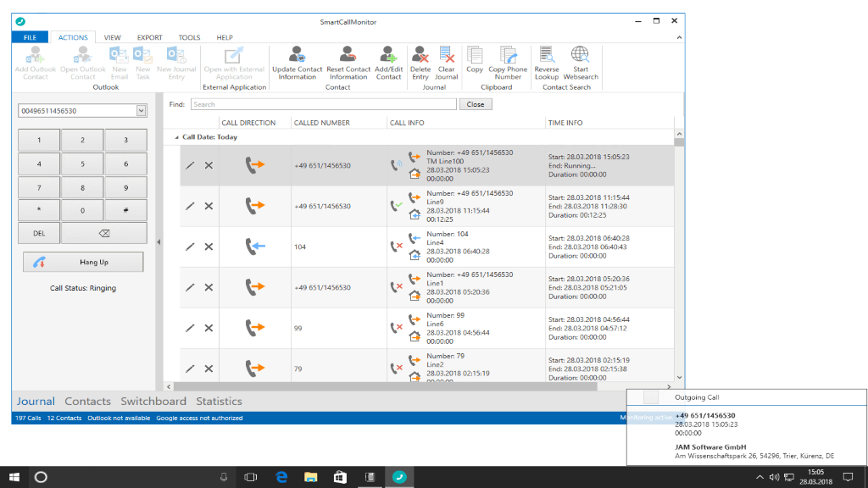This screenshot has height=488, width=868.
Task: Click the backspace button on dial pad
Action: [x=104, y=234]
